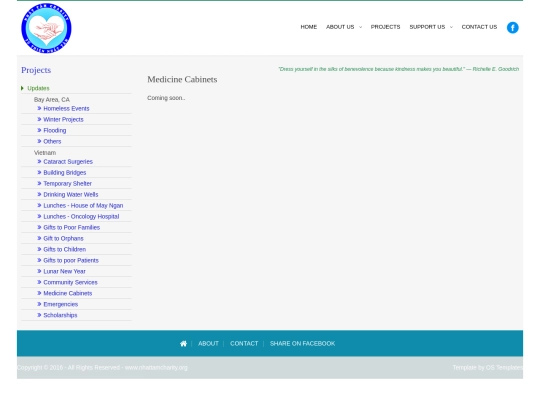Click the chevron icon beside Scholarships
This screenshot has width=540, height=405.
39,315
